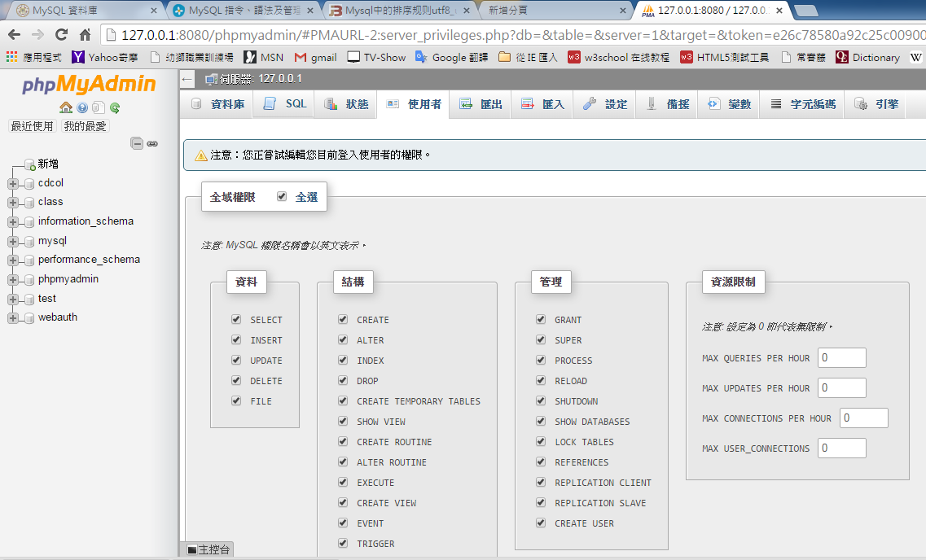Switch to the 狀態 tab

346,104
